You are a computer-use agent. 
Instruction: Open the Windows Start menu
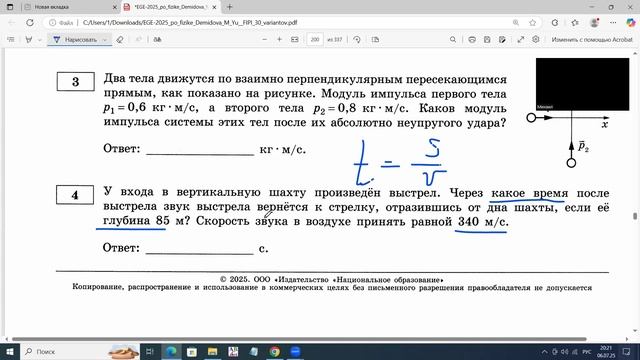[10, 351]
